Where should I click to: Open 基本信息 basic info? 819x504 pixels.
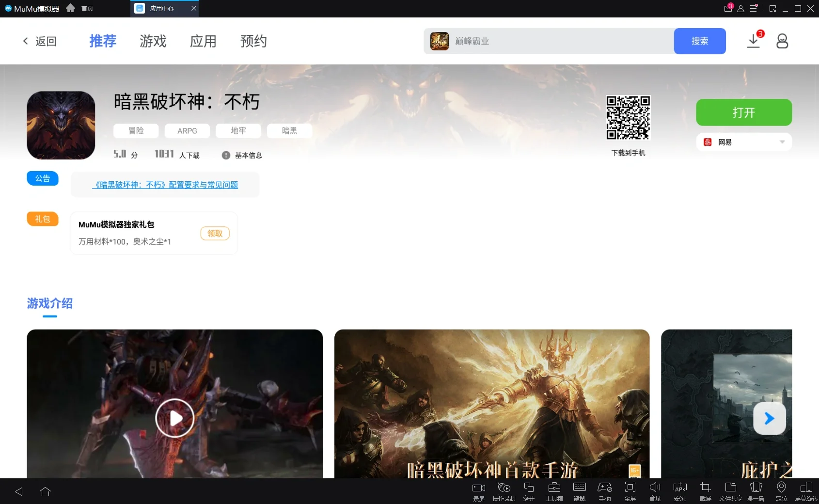(242, 155)
